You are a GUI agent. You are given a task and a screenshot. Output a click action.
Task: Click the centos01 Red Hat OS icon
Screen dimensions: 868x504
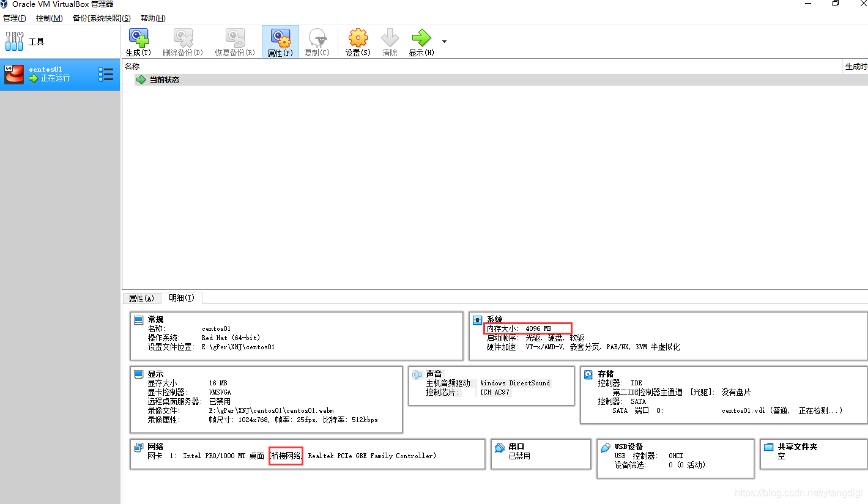pyautogui.click(x=14, y=75)
